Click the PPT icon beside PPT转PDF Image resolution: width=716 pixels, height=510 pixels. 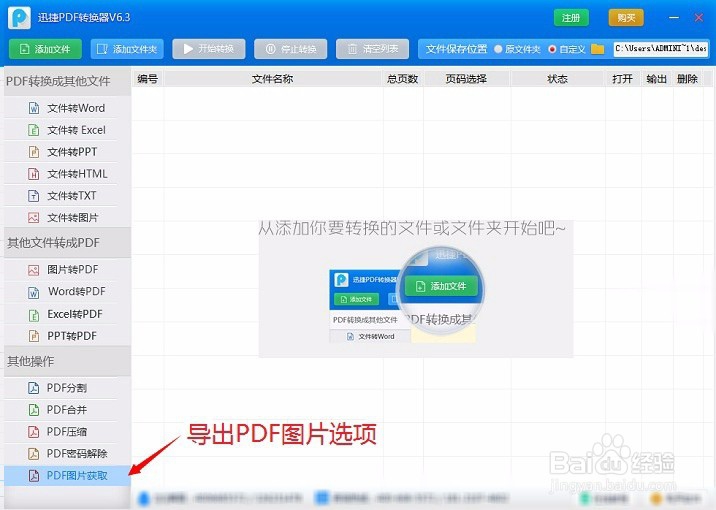click(34, 336)
